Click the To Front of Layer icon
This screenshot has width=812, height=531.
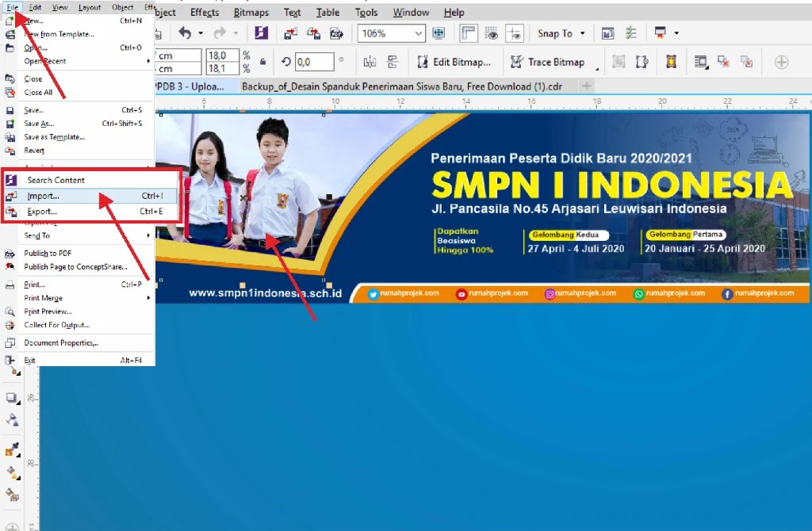point(723,62)
